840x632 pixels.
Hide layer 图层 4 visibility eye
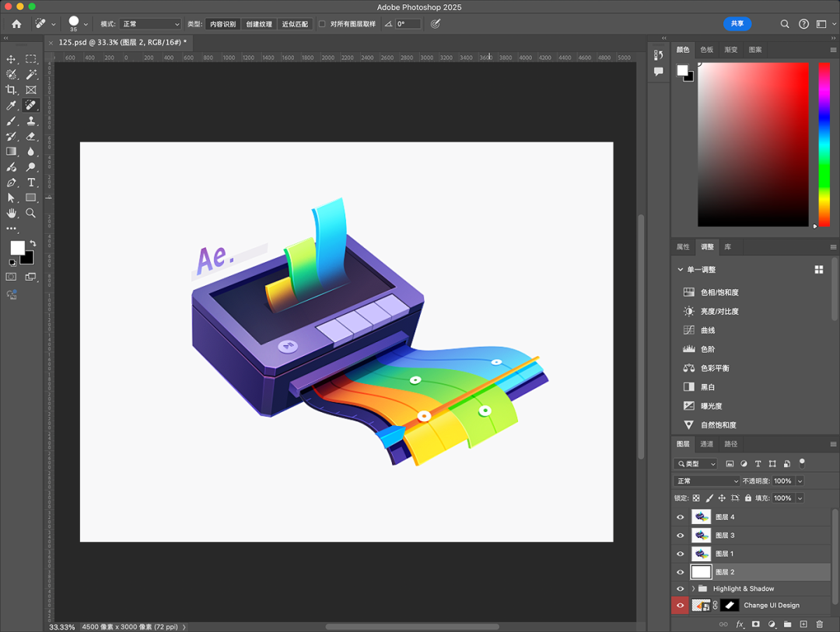[681, 517]
